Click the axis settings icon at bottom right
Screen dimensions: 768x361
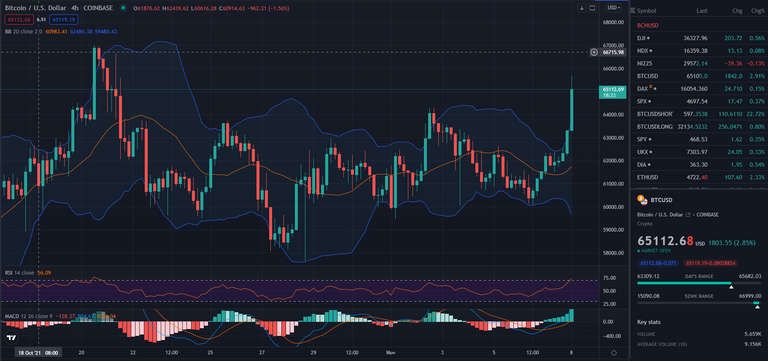pyautogui.click(x=614, y=352)
